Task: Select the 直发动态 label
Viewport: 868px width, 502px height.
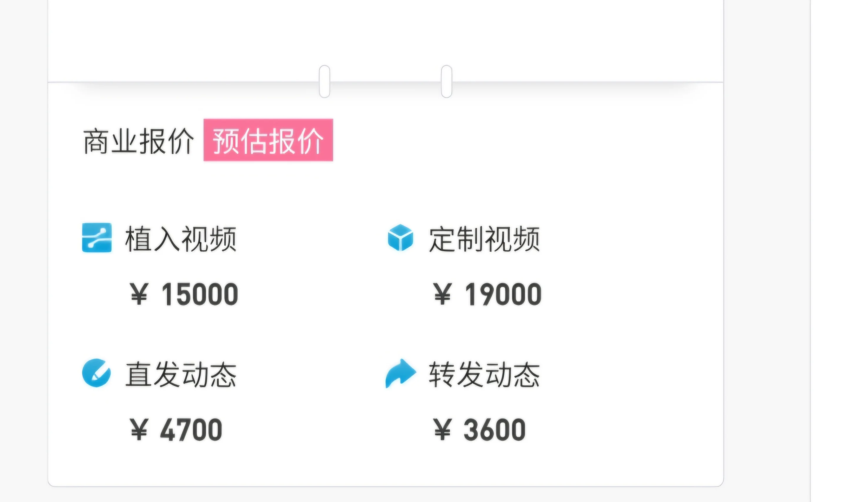Action: [181, 374]
